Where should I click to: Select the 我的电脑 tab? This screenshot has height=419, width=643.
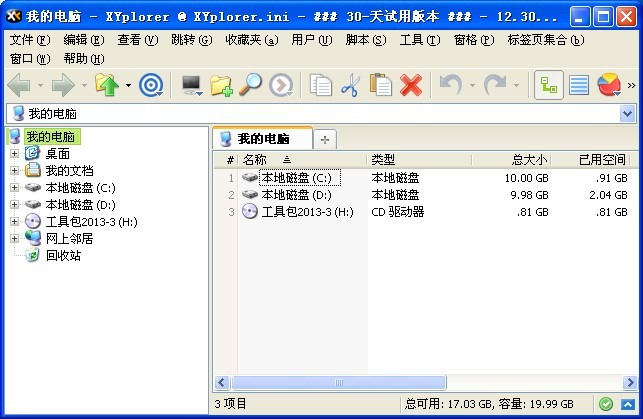tap(262, 138)
